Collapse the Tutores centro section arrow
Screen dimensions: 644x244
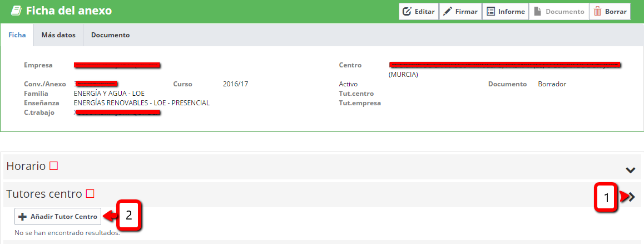tap(631, 197)
